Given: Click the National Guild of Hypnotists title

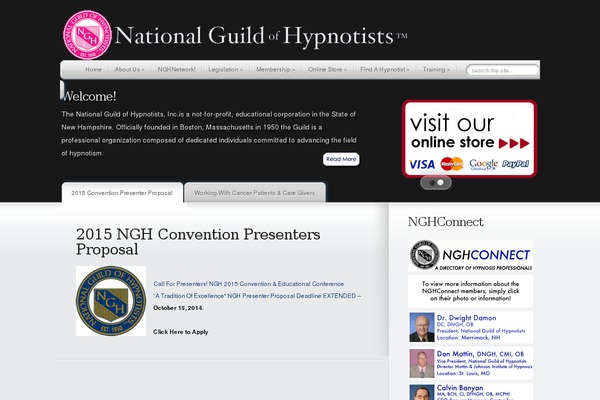Looking at the screenshot, I should click(261, 37).
